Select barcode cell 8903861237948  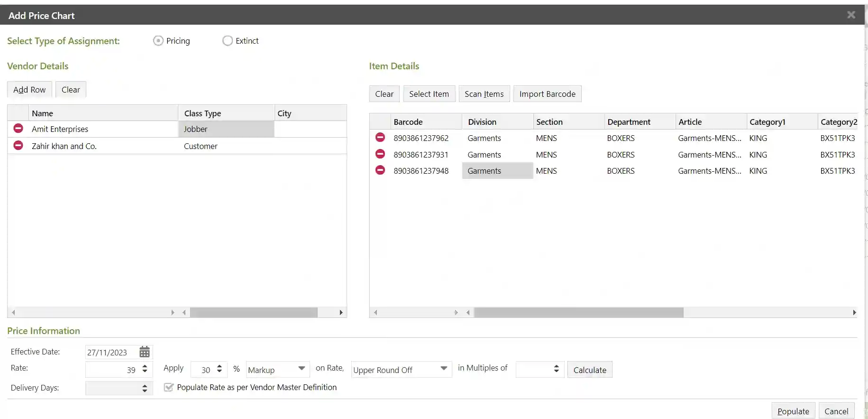pos(426,171)
